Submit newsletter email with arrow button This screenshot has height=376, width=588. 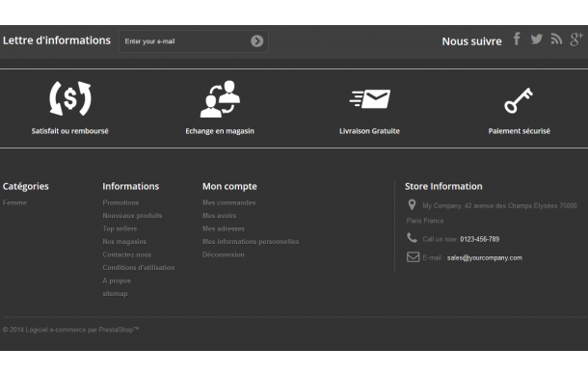point(256,40)
